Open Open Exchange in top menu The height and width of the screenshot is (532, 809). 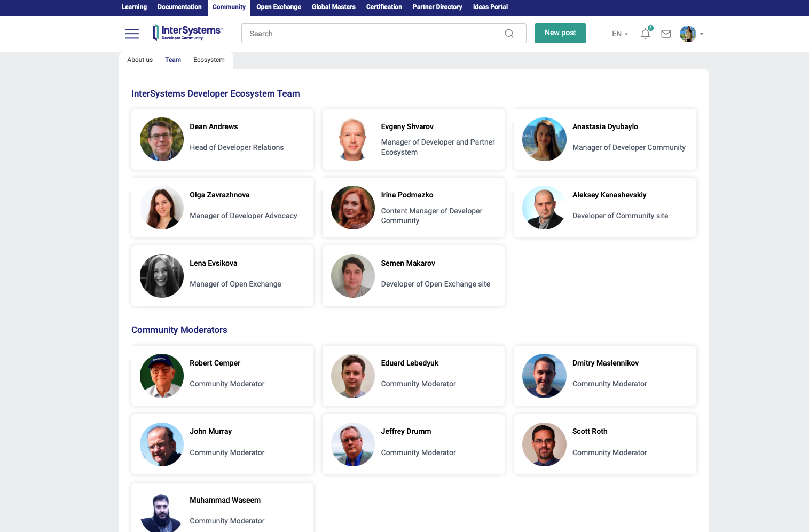click(x=278, y=7)
